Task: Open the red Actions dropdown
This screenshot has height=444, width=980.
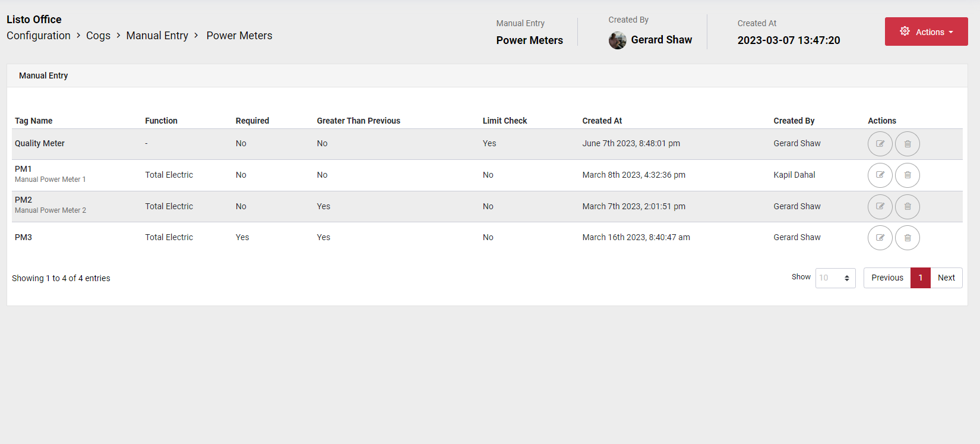Action: coord(926,32)
